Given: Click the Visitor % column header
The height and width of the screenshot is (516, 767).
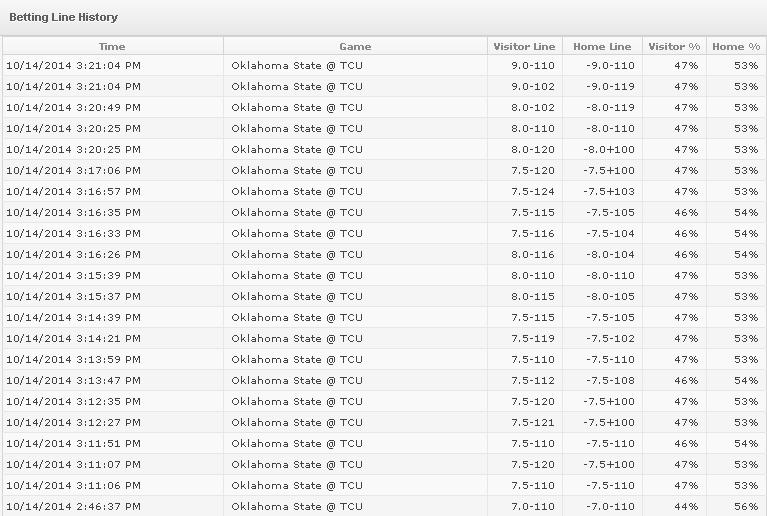Looking at the screenshot, I should coord(674,46).
